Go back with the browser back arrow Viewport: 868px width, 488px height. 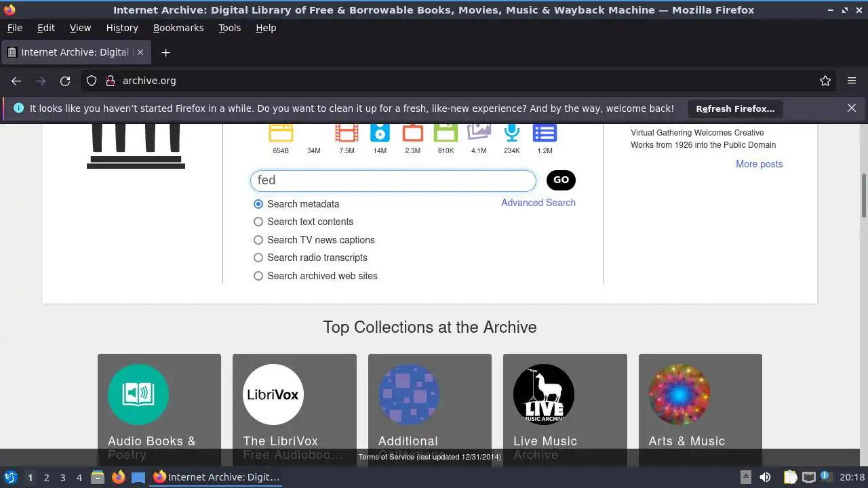(16, 81)
